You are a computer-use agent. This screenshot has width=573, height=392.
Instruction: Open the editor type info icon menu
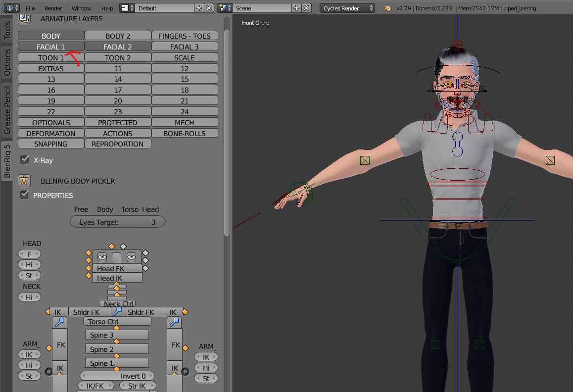click(x=12, y=8)
